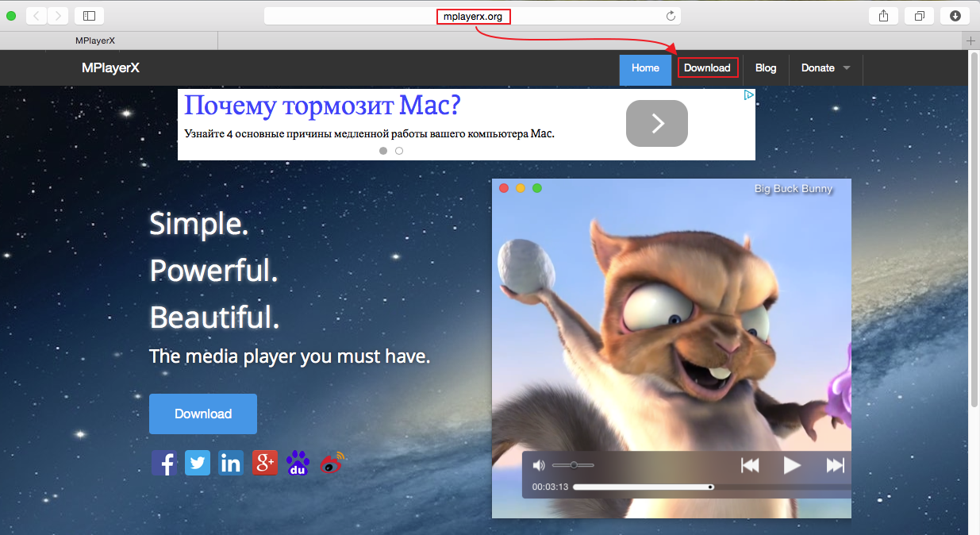Click the 'Big Buck Bunny' title text
Viewport: 980px width, 535px height.
point(794,189)
